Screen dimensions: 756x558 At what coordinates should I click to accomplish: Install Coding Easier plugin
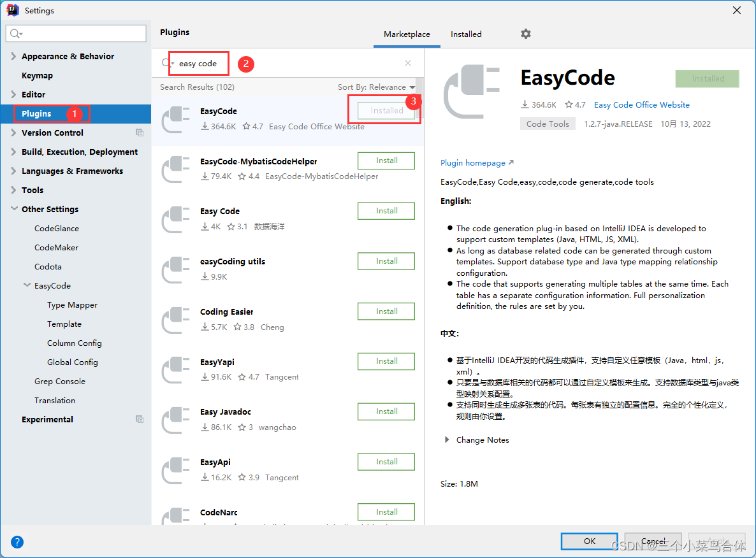tap(386, 311)
